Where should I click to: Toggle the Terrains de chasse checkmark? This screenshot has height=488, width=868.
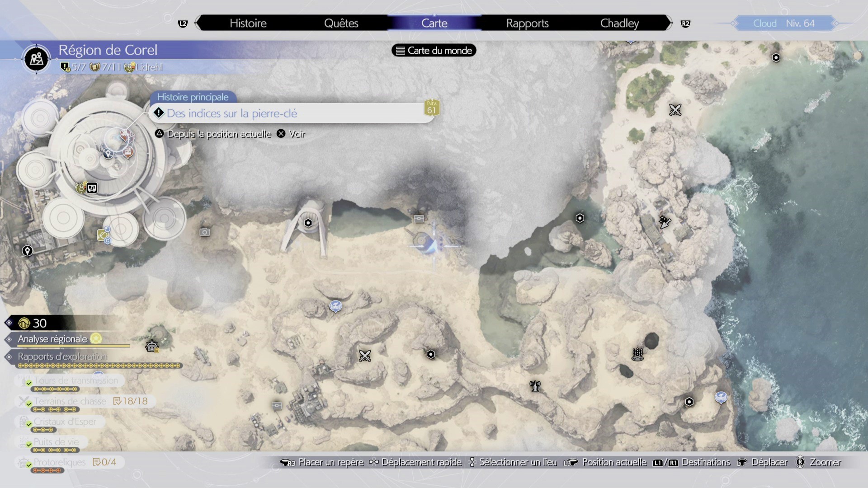(x=29, y=403)
